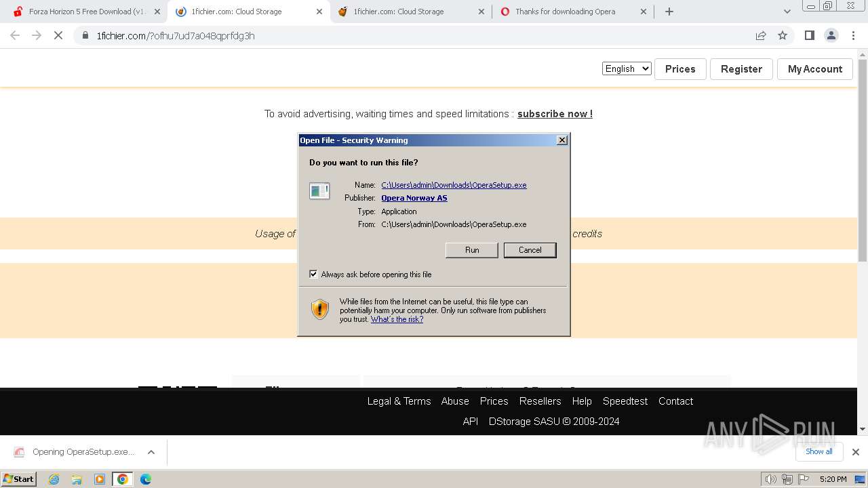
Task: Click the file icon in the warning dialog
Action: click(319, 191)
